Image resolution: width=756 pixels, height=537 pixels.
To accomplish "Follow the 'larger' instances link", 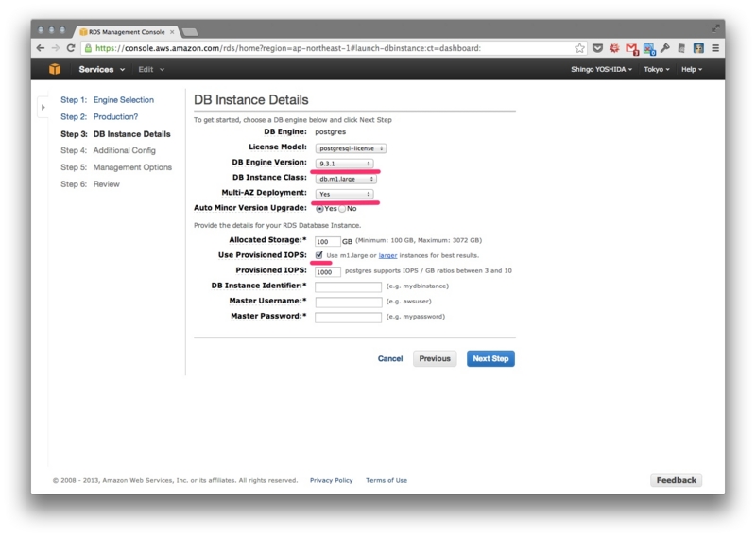I will pos(387,255).
